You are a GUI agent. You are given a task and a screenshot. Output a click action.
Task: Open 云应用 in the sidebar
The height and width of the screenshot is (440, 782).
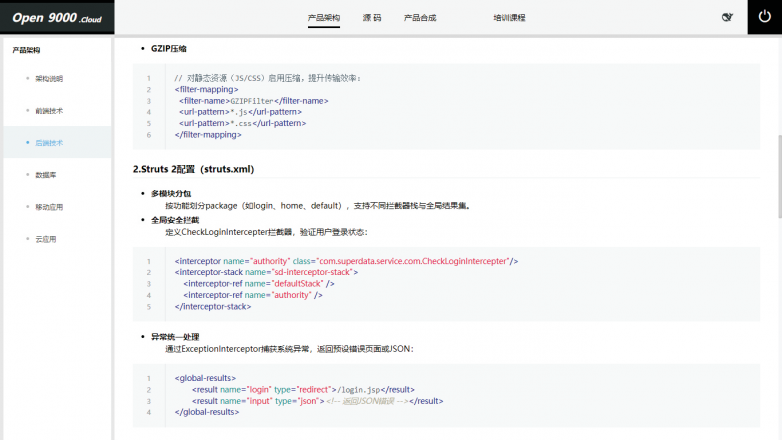pyautogui.click(x=45, y=239)
